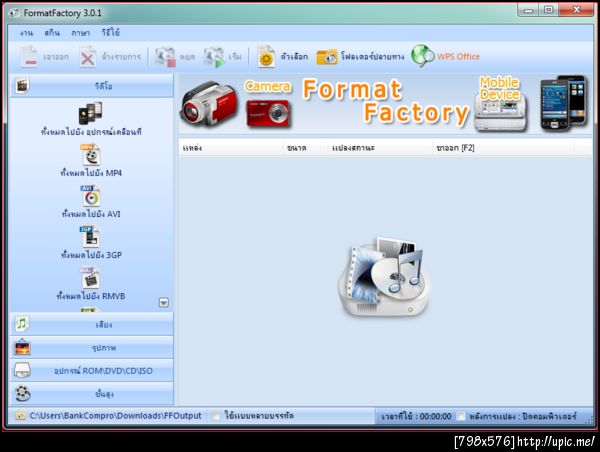Click the WPS Office link text

458,57
